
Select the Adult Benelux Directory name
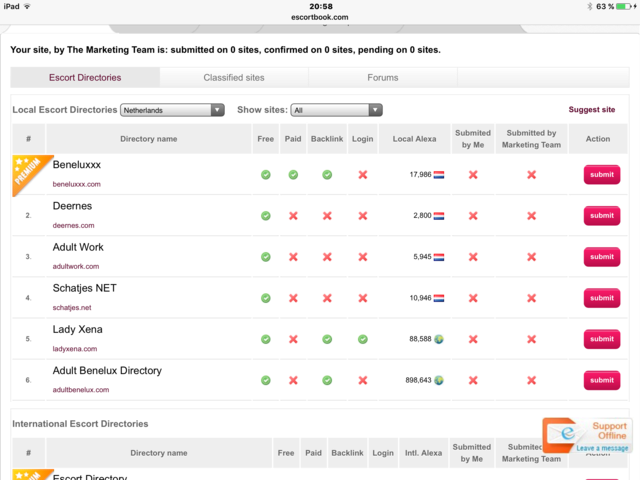(107, 371)
